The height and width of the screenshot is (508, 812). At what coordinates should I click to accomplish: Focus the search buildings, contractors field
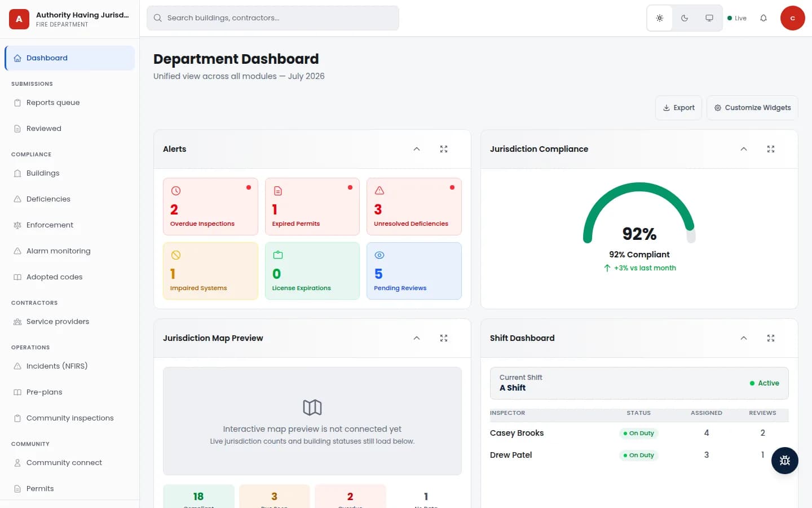coord(273,18)
